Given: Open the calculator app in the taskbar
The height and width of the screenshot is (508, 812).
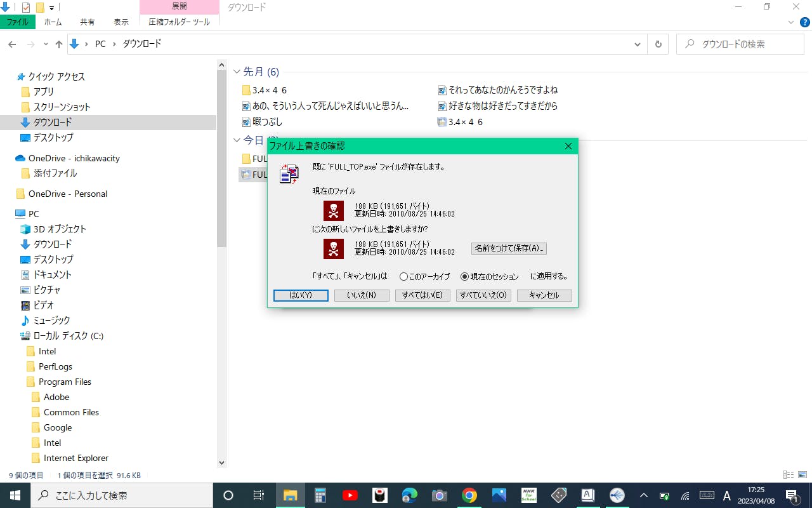Looking at the screenshot, I should pos(320,495).
